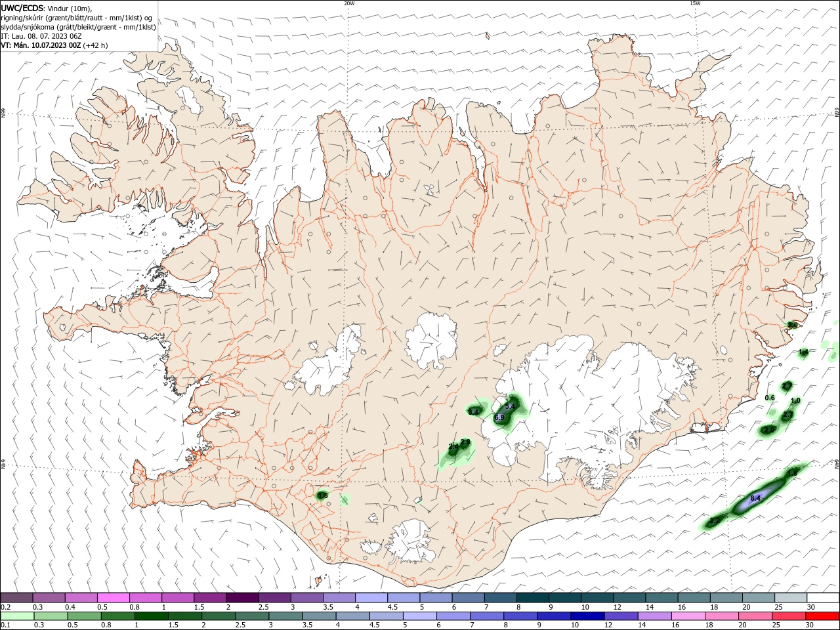Click the 5.4 precipitation value
840x630 pixels.
click(509, 407)
